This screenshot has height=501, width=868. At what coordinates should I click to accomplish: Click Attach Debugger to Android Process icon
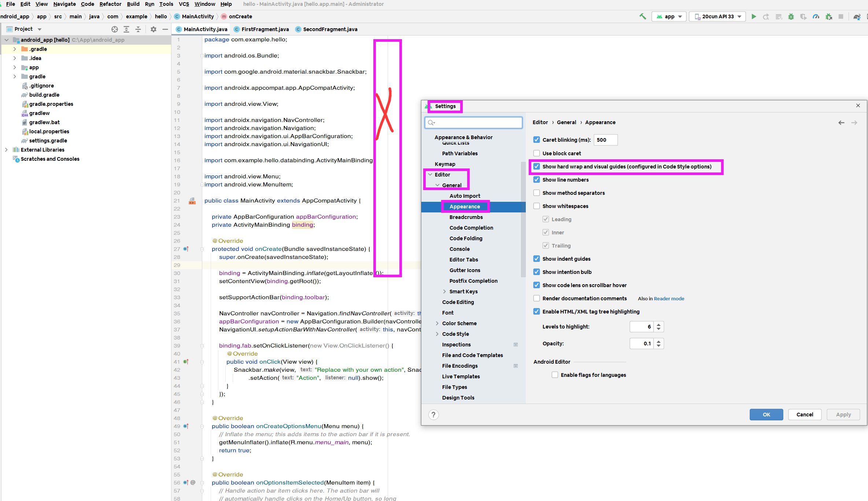click(x=829, y=16)
